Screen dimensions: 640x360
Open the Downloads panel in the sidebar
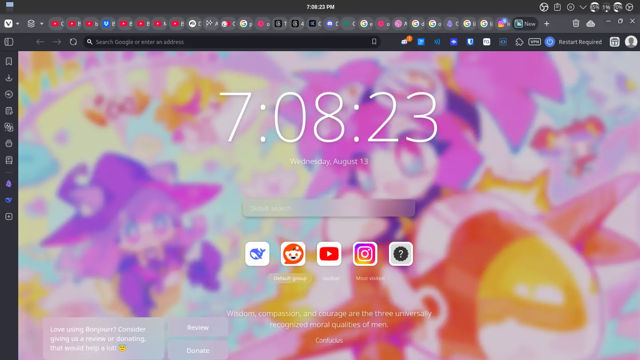click(9, 78)
